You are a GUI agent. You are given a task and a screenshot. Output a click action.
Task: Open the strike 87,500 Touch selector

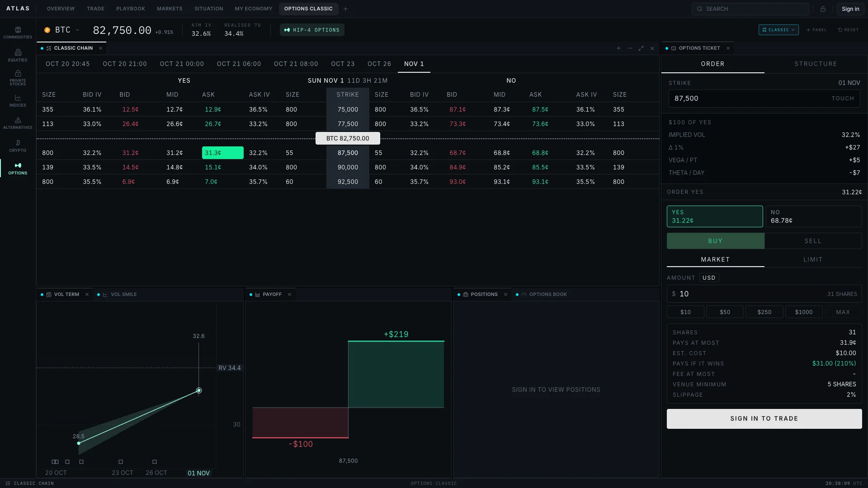764,99
